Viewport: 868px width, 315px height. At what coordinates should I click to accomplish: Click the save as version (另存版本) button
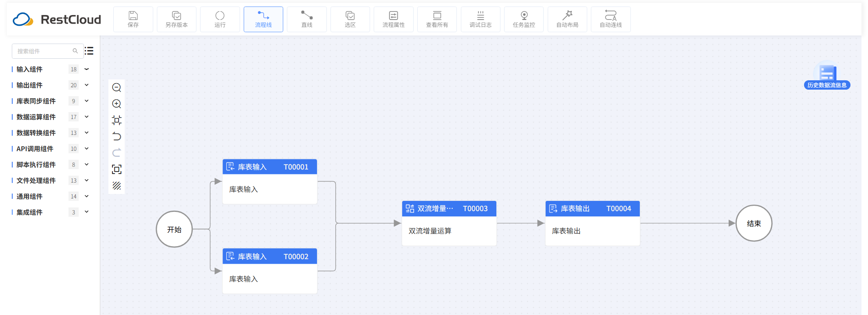(176, 19)
